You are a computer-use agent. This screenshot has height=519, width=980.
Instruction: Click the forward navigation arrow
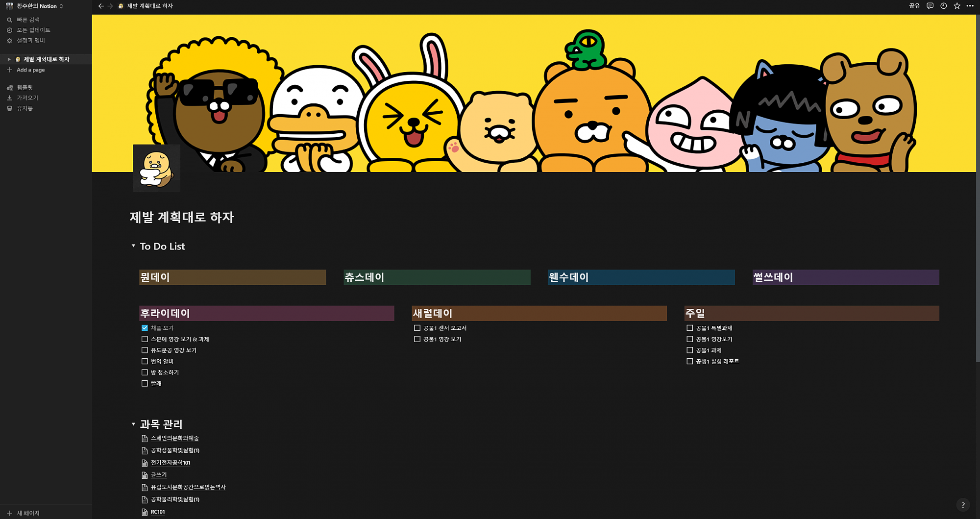click(110, 6)
